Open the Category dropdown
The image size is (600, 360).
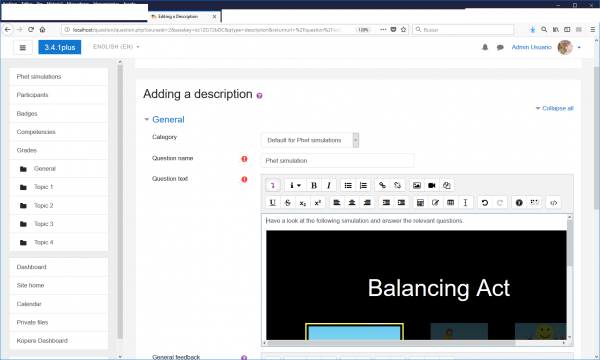pos(310,140)
